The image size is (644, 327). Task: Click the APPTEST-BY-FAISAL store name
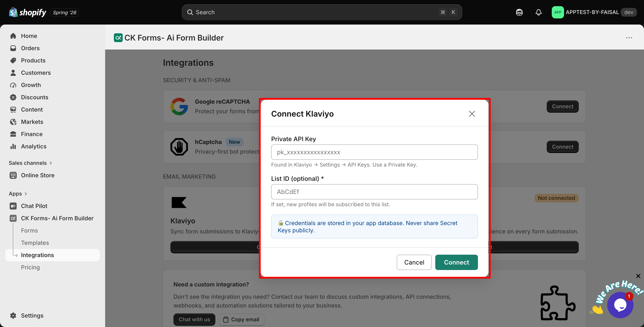click(592, 12)
